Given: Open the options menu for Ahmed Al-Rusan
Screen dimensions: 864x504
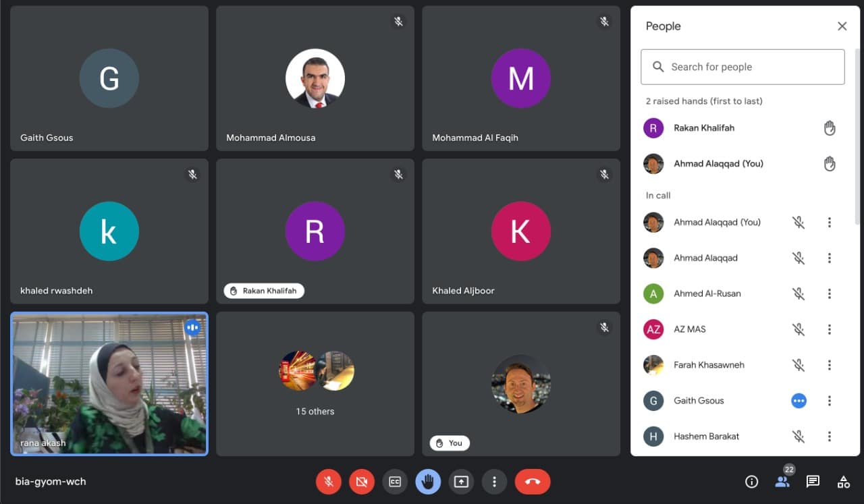Looking at the screenshot, I should 830,293.
